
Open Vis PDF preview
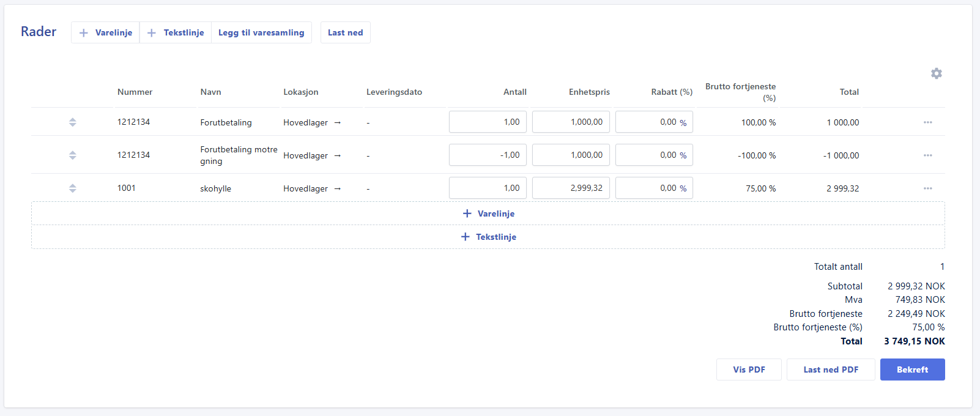(x=749, y=370)
